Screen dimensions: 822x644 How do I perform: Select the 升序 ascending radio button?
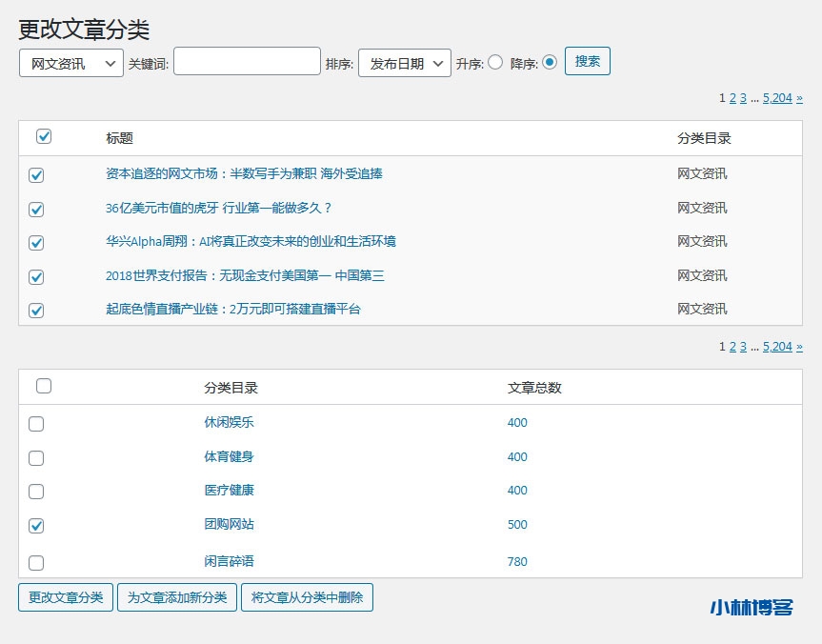tap(495, 63)
